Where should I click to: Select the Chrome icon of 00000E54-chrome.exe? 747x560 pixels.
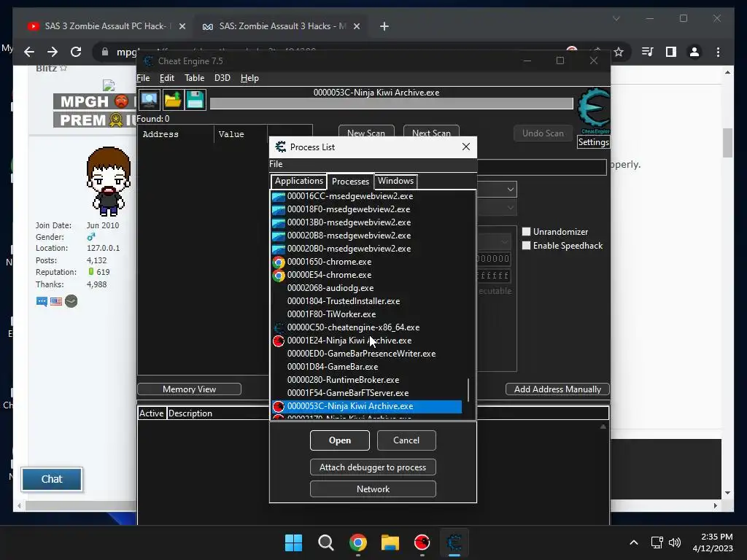(x=279, y=275)
